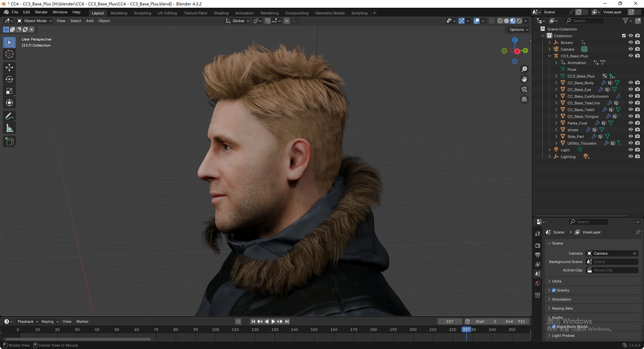Switch to the Shading workspace tab
This screenshot has height=349, width=644.
pos(221,13)
